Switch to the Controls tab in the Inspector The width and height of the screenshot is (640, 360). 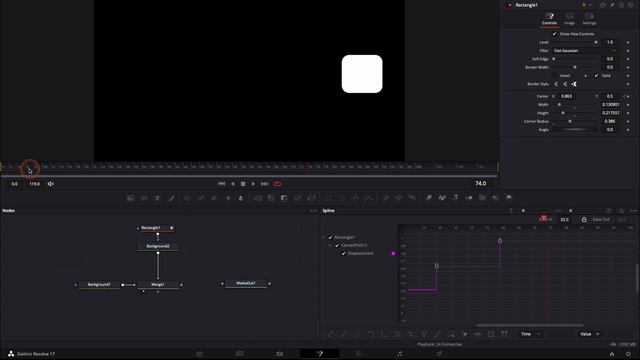(x=549, y=19)
